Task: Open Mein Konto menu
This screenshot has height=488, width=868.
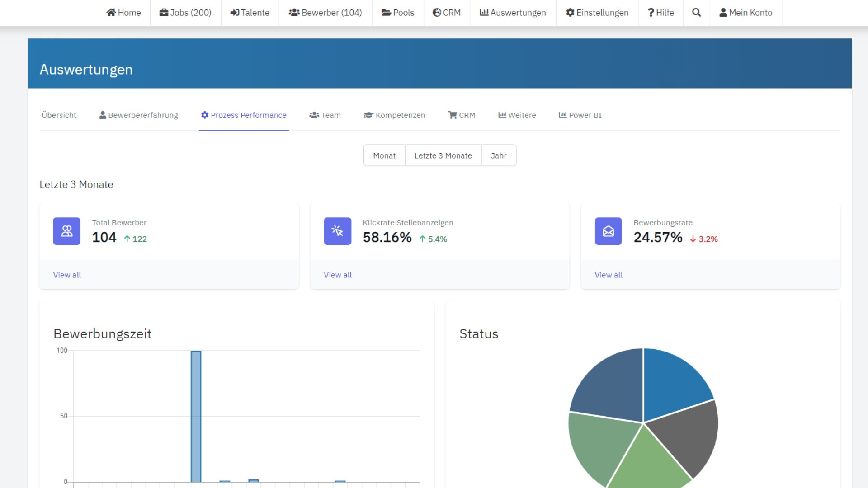Action: [746, 13]
